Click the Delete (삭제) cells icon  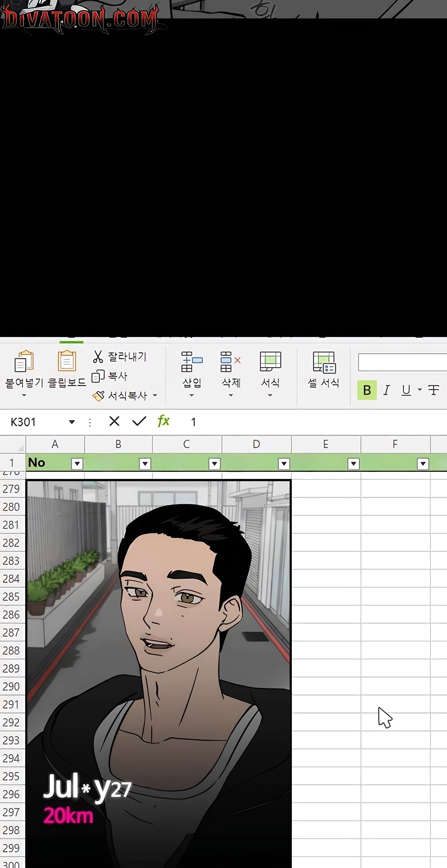[230, 362]
